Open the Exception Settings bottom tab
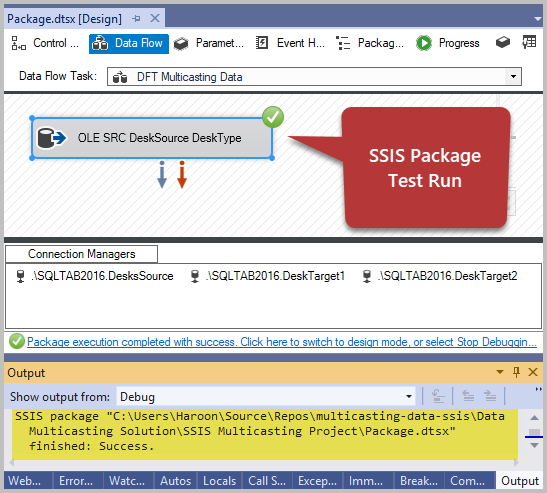547x493 pixels. coord(317,481)
